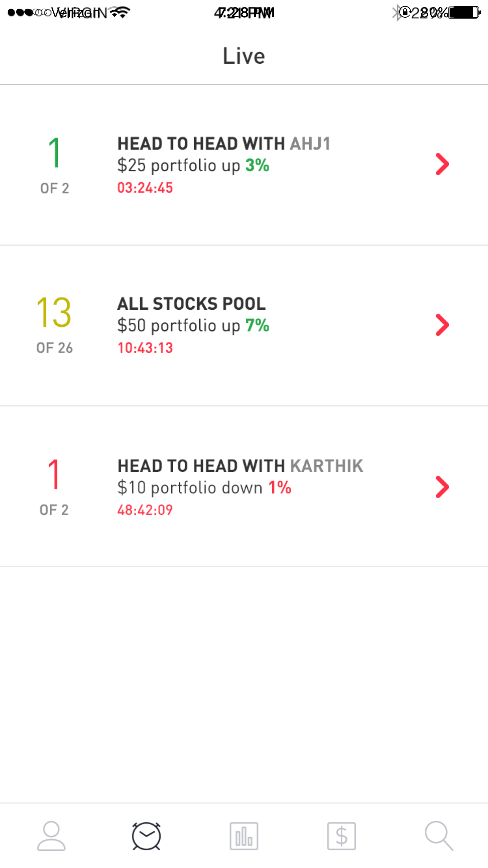Viewport: 488px width, 868px height.
Task: Tap the magnifying glass search tab
Action: click(438, 835)
